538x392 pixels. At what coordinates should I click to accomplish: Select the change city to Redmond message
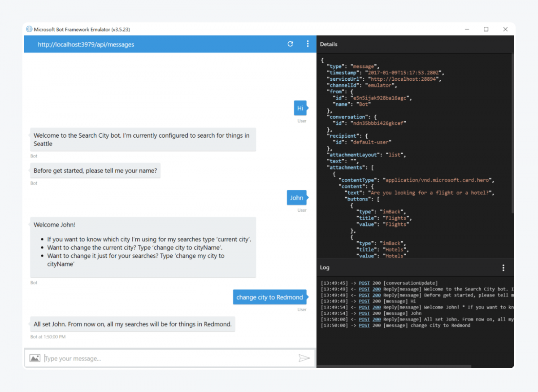(269, 297)
